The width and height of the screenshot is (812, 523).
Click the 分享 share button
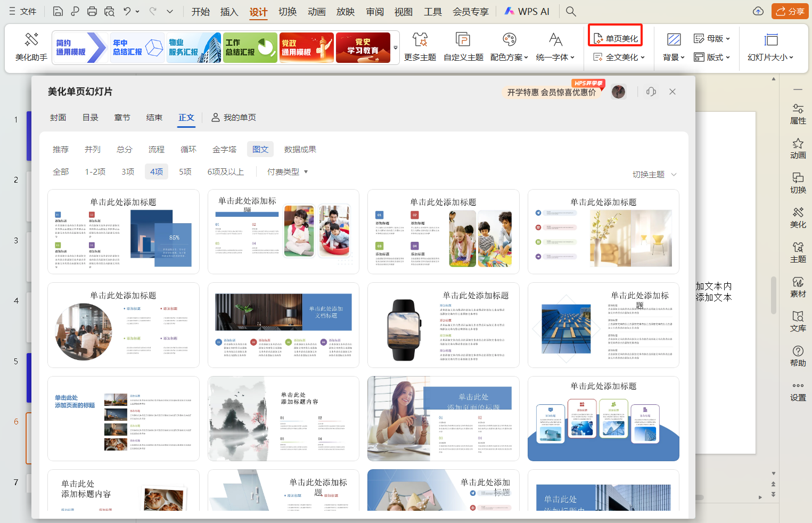point(790,11)
